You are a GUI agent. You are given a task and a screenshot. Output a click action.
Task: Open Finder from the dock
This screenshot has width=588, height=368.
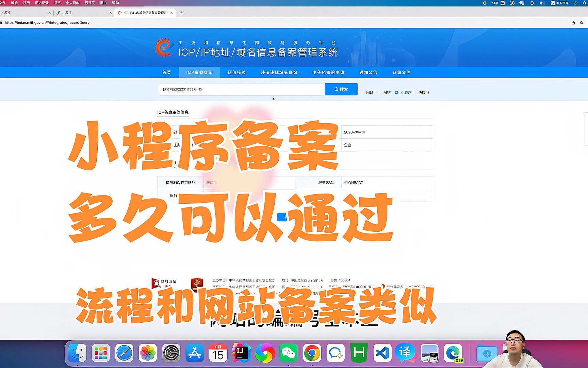(x=77, y=353)
